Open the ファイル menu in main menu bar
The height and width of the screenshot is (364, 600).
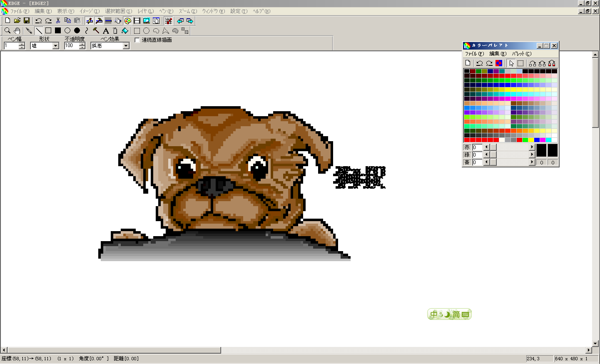coord(20,11)
